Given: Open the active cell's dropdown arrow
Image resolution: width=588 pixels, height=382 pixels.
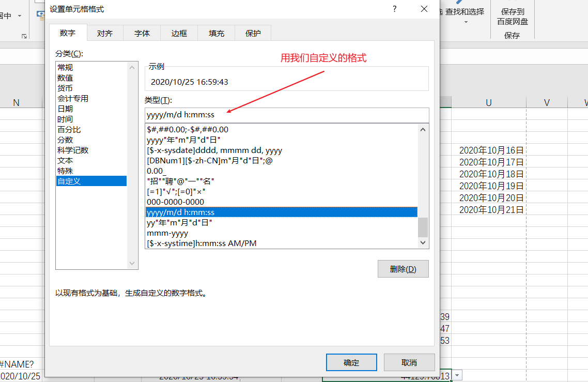Looking at the screenshot, I should 457,375.
